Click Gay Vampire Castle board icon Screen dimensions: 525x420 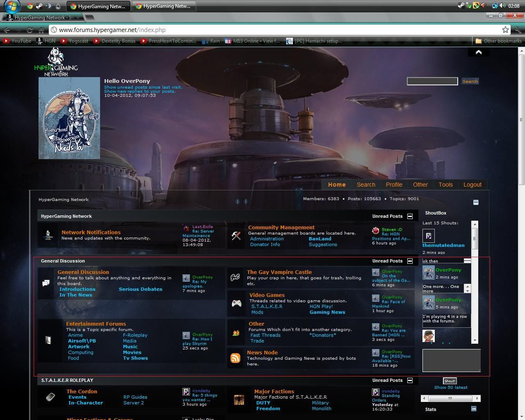click(235, 277)
